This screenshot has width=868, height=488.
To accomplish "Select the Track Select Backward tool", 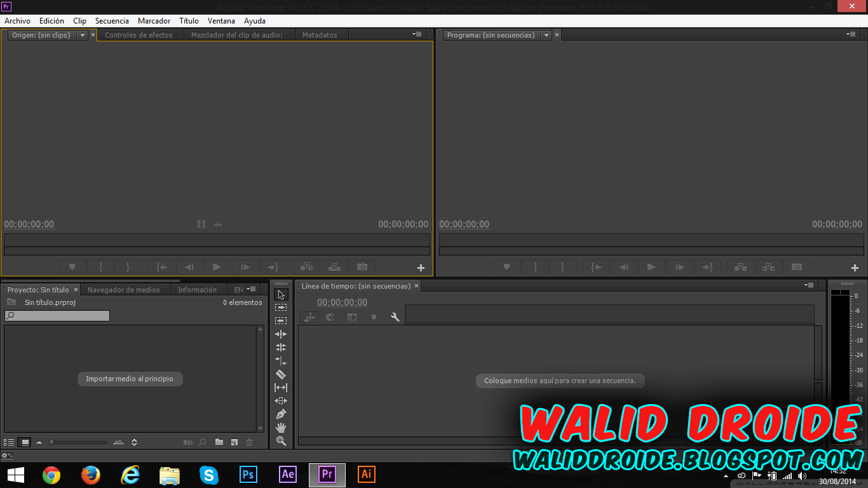I will tap(281, 321).
